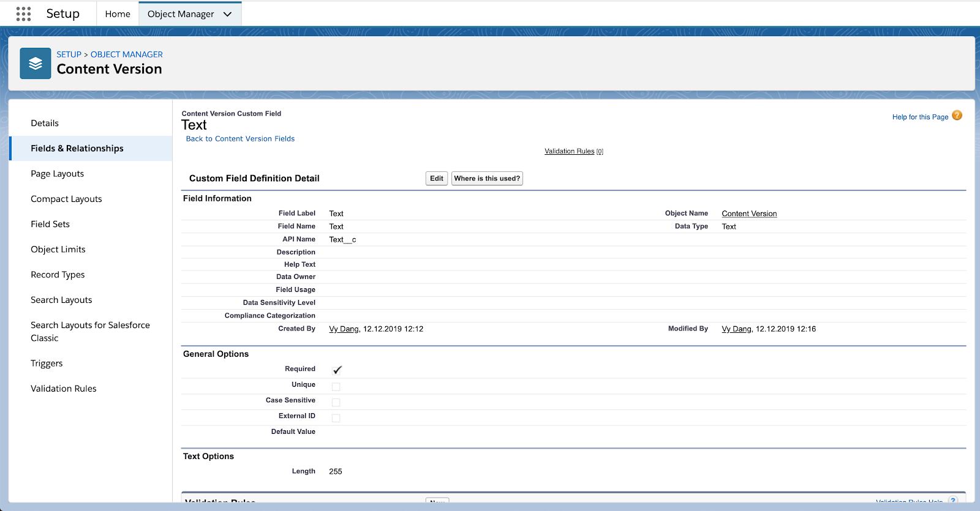The image size is (980, 511).
Task: Open Vy Dang link in Created By
Action: coord(344,329)
